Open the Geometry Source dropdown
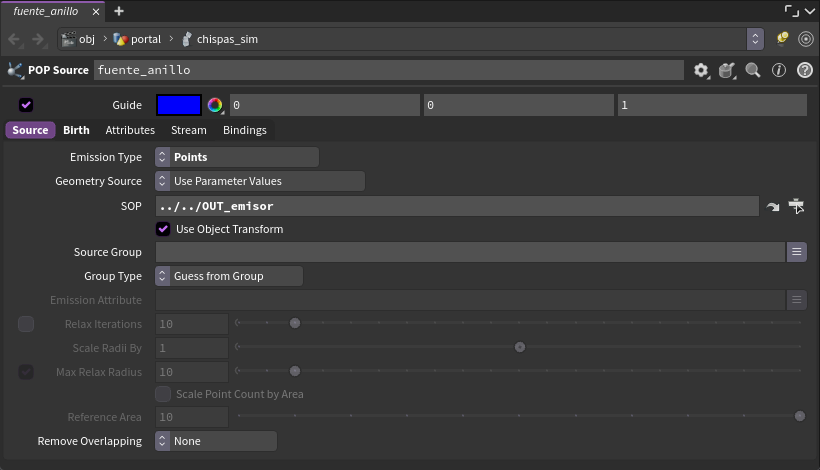 (260, 181)
